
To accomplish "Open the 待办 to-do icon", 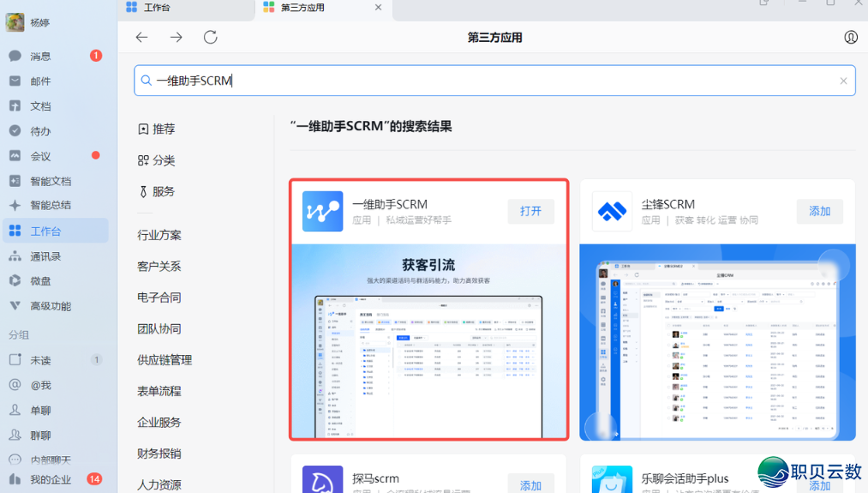I will click(15, 130).
